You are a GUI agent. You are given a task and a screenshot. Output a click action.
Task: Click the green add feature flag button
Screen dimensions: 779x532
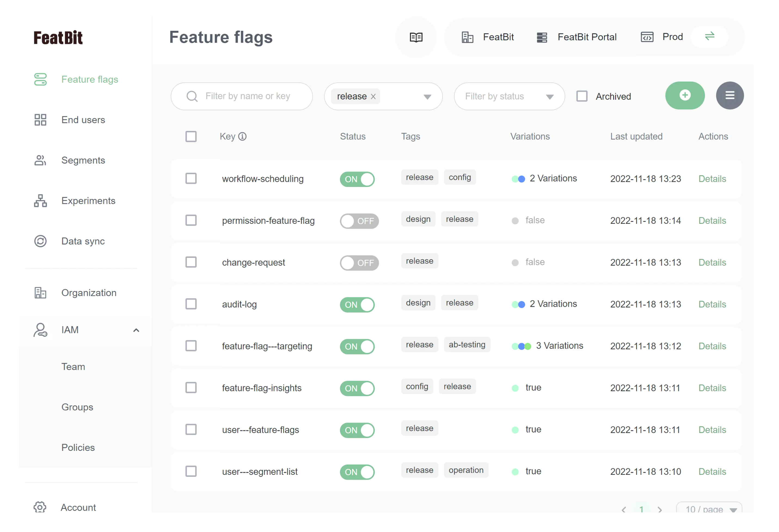685,96
